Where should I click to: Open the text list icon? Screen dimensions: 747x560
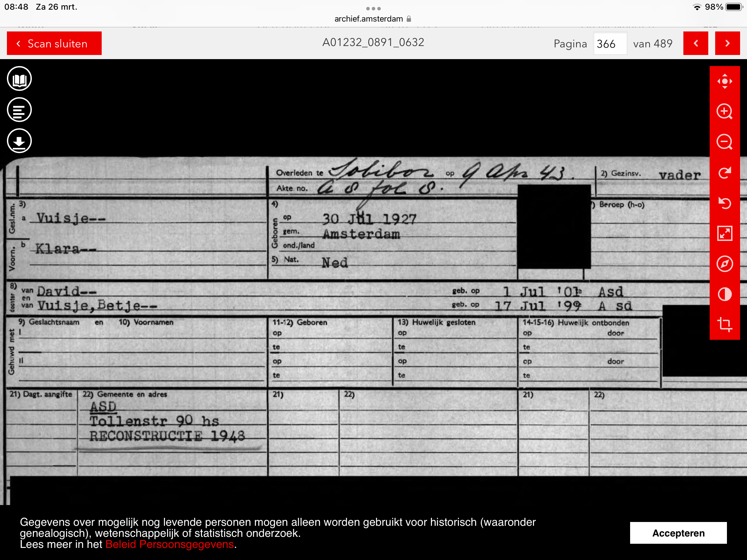(x=19, y=110)
